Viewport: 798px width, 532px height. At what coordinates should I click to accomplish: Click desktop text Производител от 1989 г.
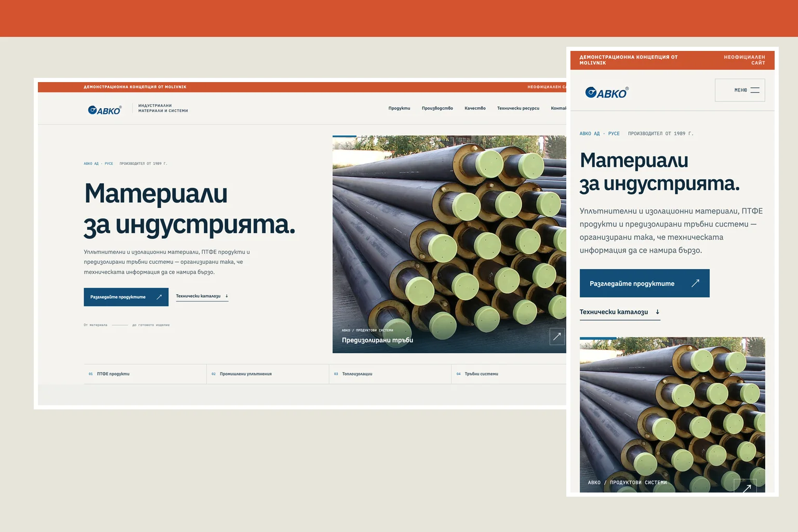pos(143,164)
